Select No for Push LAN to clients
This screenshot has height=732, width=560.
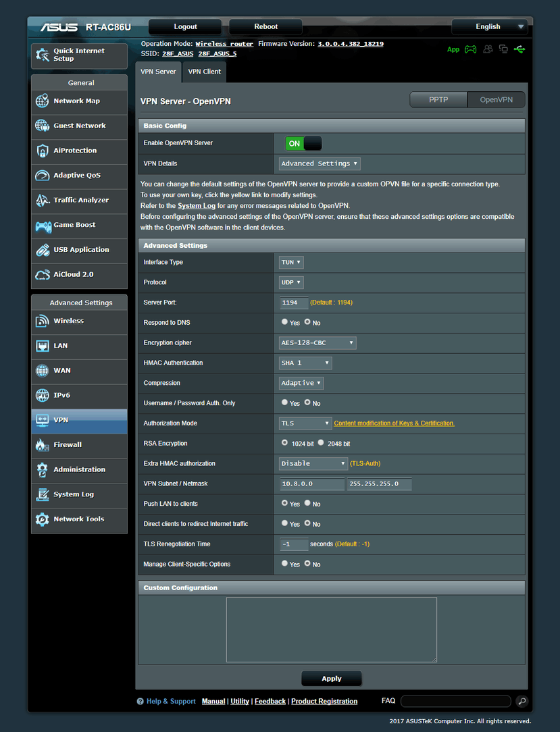(x=307, y=503)
